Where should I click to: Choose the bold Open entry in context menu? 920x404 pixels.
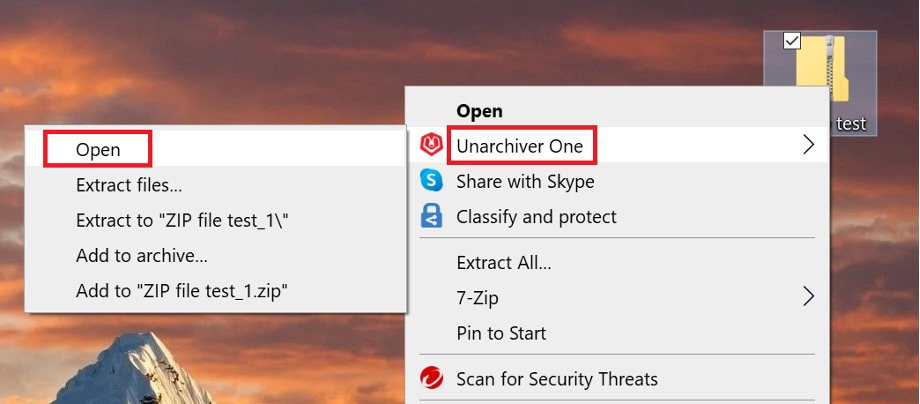479,111
